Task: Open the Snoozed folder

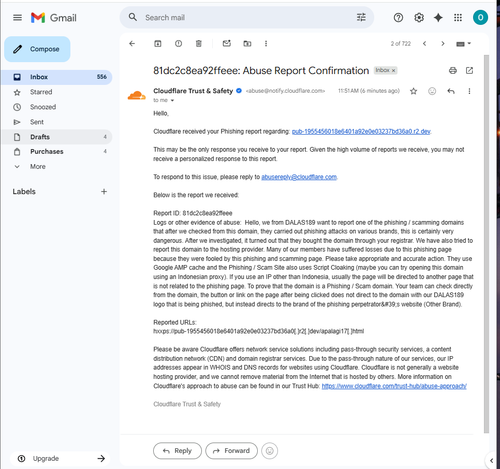Action: pyautogui.click(x=56, y=107)
